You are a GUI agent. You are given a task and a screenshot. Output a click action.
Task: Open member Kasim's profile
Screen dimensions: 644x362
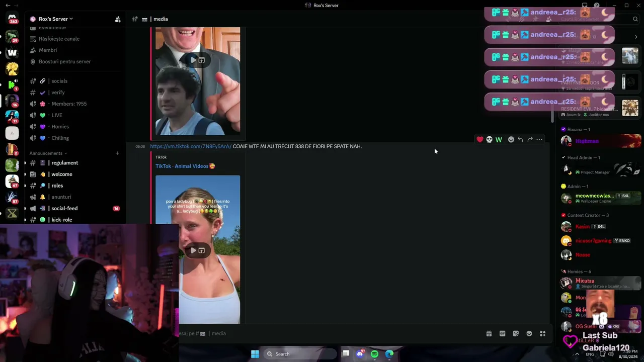(601, 227)
